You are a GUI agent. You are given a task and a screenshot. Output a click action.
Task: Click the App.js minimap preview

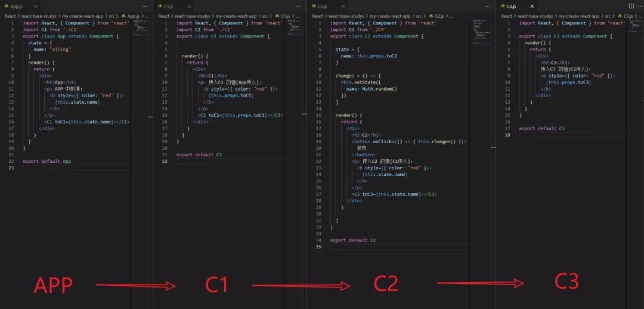pyautogui.click(x=141, y=28)
